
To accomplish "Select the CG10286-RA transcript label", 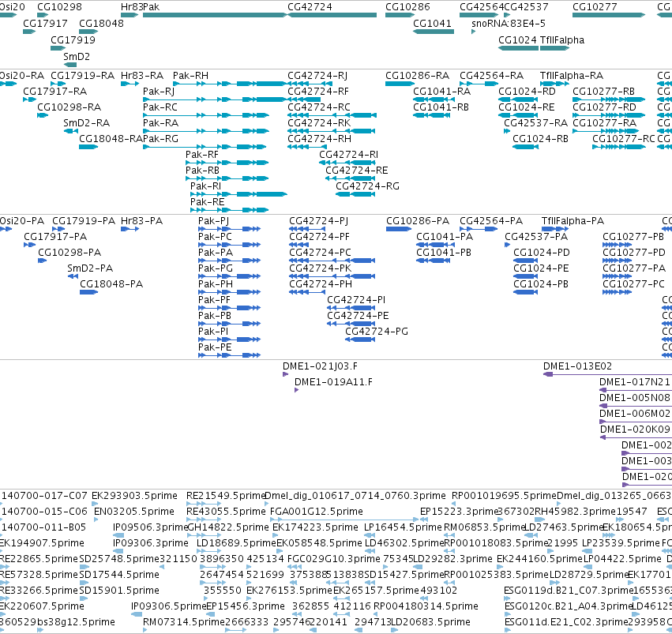I will (x=417, y=76).
